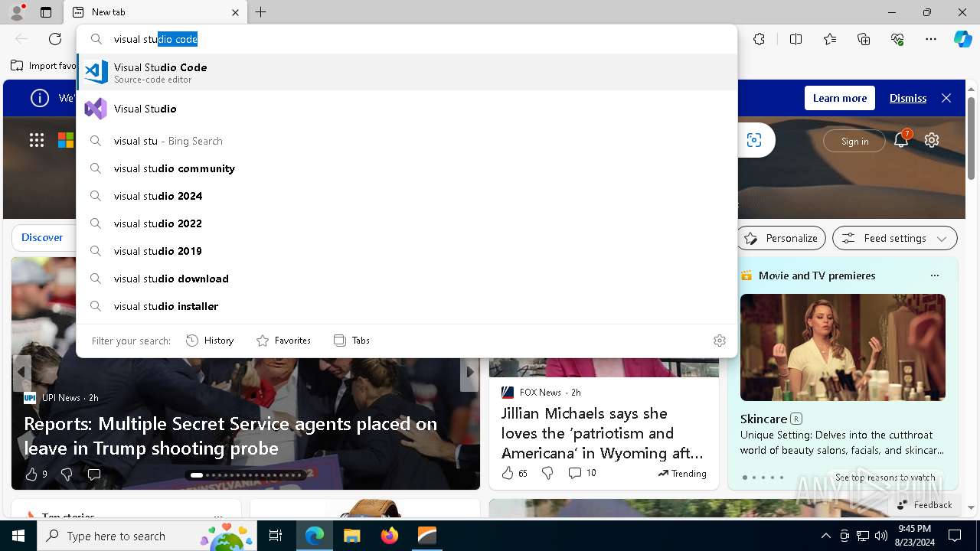Viewport: 980px width, 551px height.
Task: Dislike the Secret Service article
Action: [67, 474]
